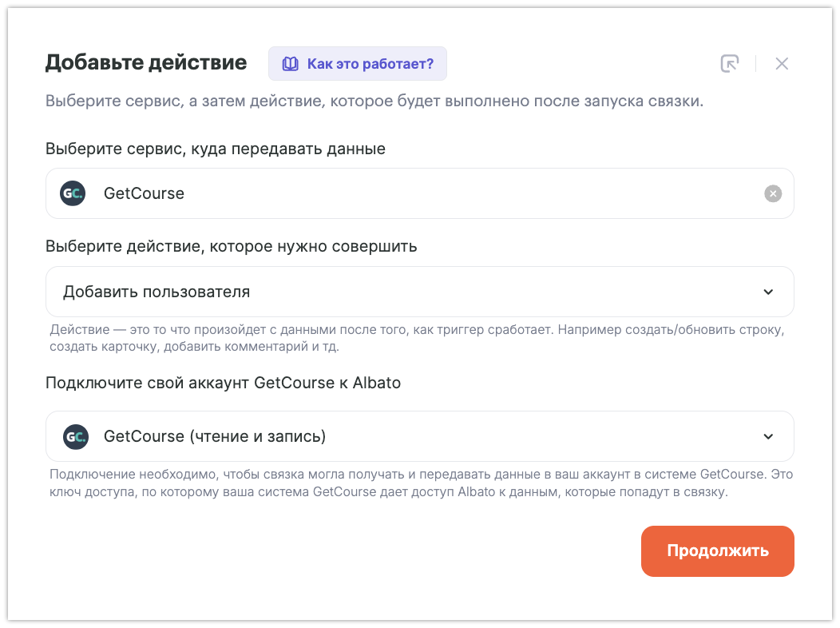
Task: Clear the selected GetCourse service
Action: tap(772, 193)
